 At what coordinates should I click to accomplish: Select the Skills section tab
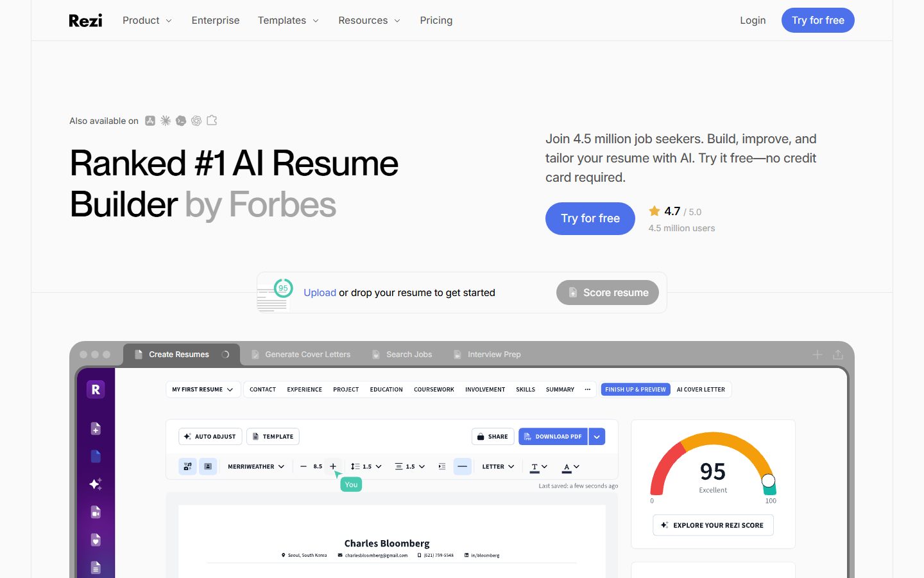(526, 390)
